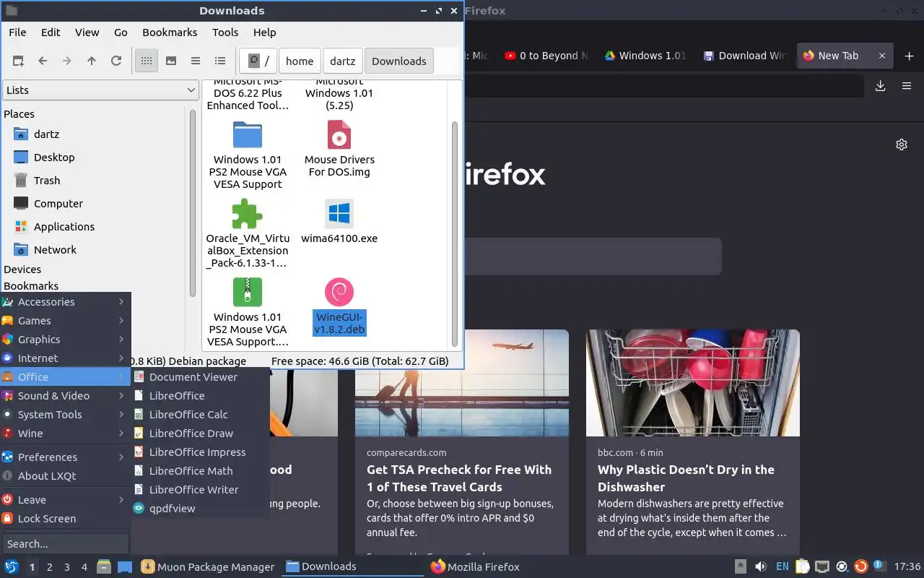The height and width of the screenshot is (578, 924).
Task: Open Applications in Places sidebar
Action: (x=64, y=227)
